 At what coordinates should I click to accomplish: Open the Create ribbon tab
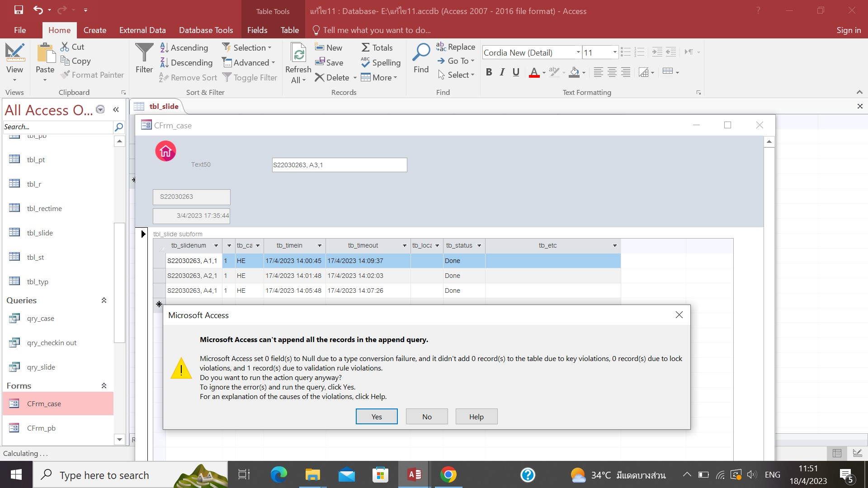[95, 30]
